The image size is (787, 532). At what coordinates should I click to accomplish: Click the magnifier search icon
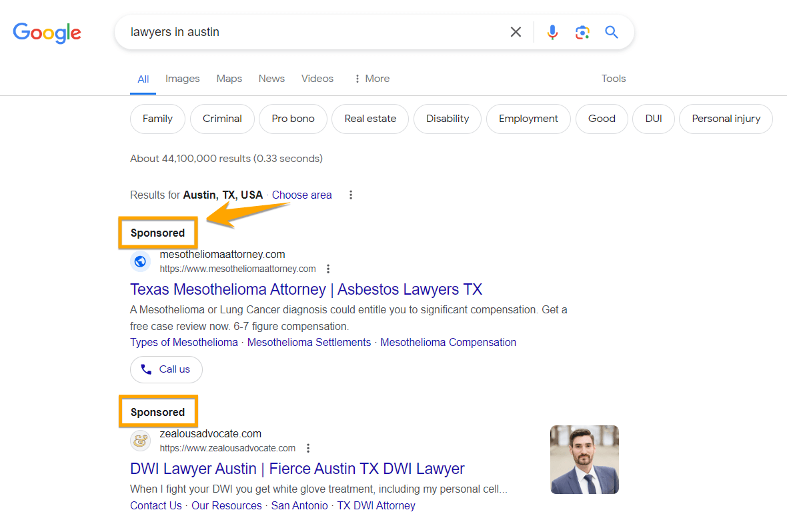coord(611,32)
